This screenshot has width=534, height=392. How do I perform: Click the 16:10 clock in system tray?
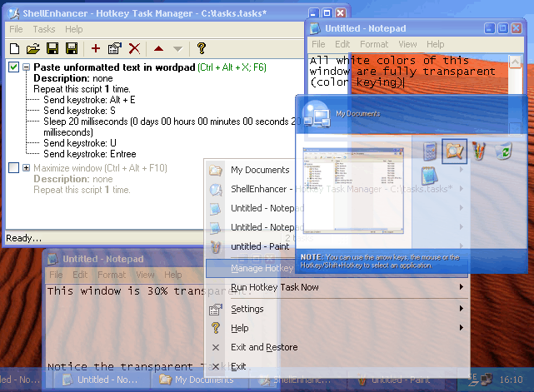click(x=511, y=380)
